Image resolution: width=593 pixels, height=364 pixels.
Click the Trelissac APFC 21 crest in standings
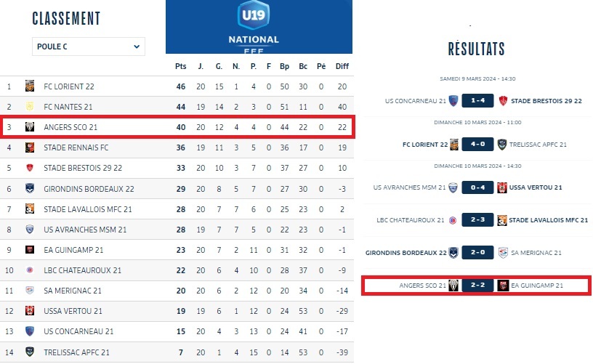(30, 352)
